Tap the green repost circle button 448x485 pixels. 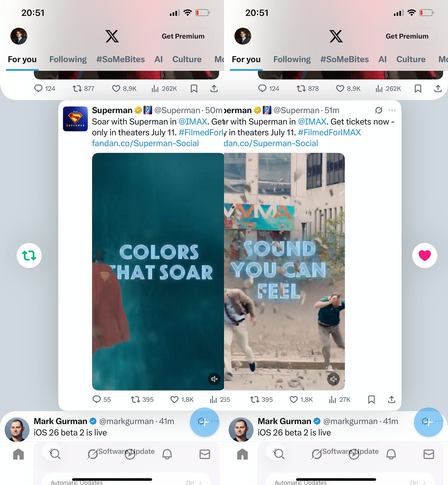29,255
